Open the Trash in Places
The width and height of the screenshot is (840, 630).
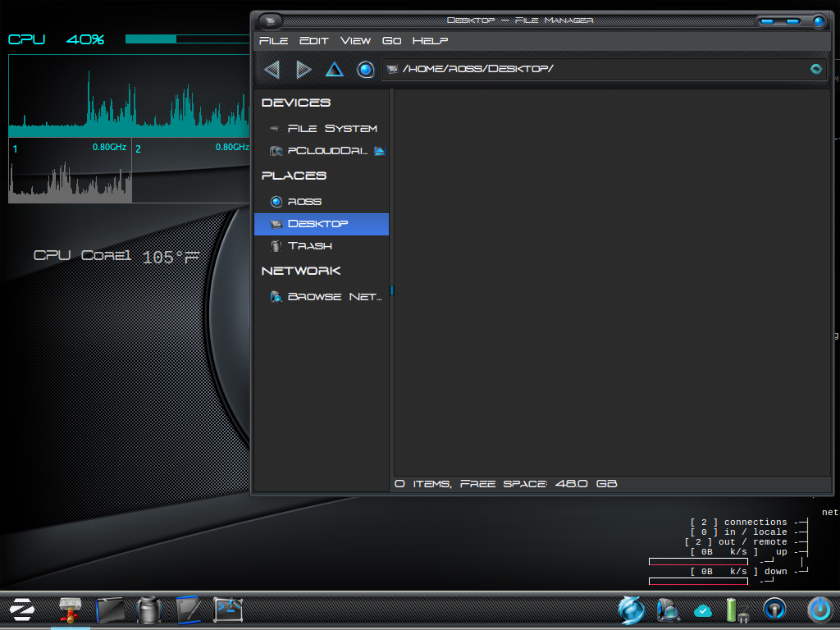point(309,246)
